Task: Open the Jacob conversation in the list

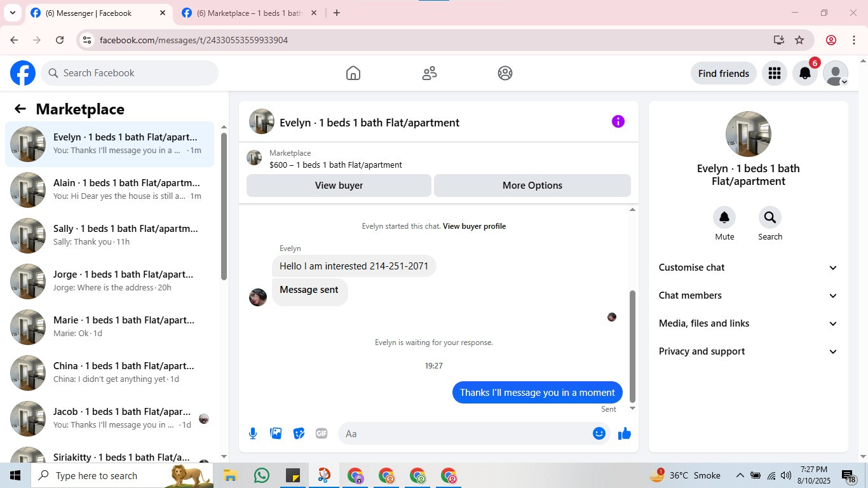Action: (x=109, y=419)
